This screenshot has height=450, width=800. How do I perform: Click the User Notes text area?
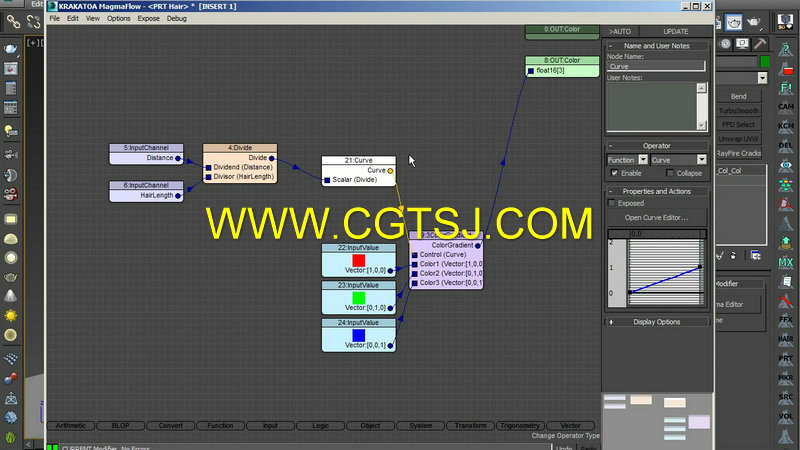point(652,106)
